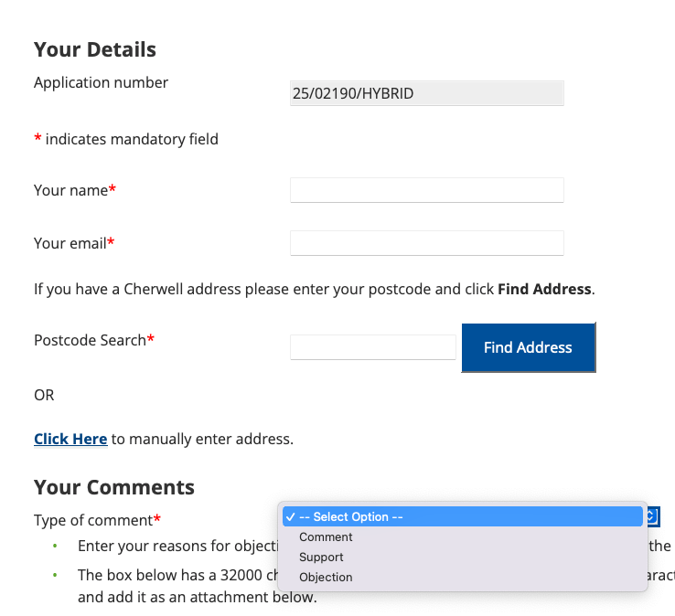Screen dimensions: 675x616
Task: Click the Your Details heading
Action: [x=95, y=49]
